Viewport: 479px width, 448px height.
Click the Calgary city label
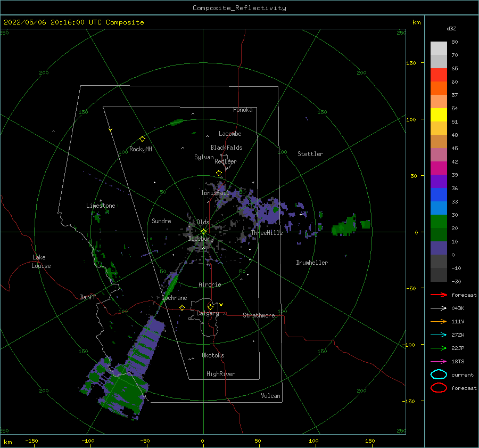pos(208,313)
